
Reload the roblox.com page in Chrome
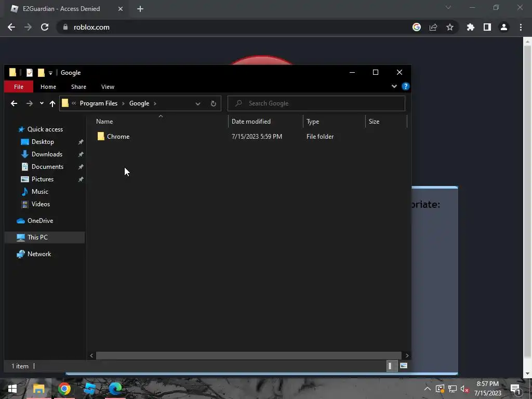click(45, 27)
